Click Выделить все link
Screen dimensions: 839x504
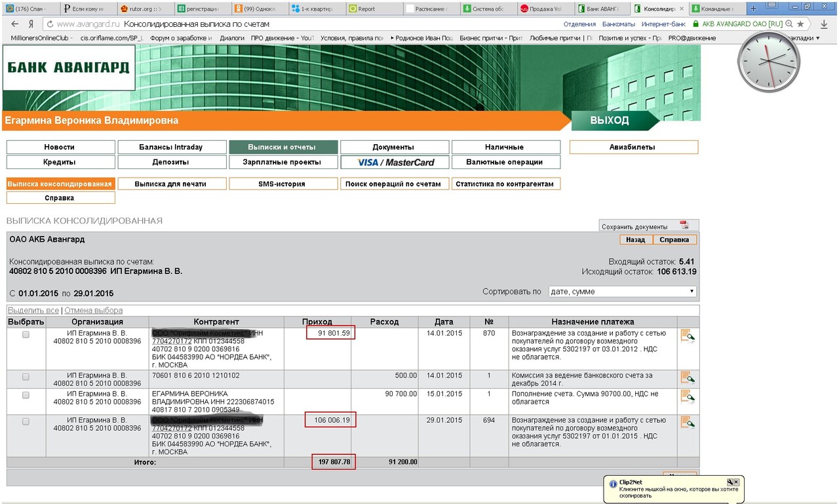coord(33,311)
